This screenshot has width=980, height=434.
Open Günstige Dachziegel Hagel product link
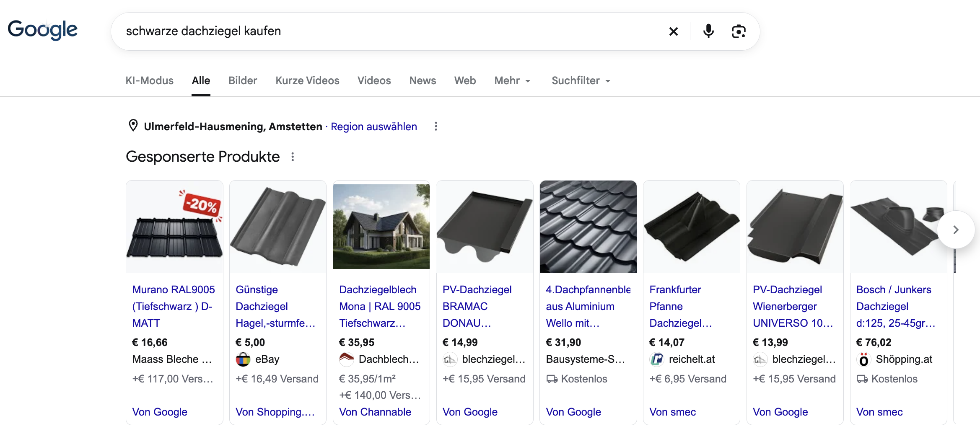(275, 306)
